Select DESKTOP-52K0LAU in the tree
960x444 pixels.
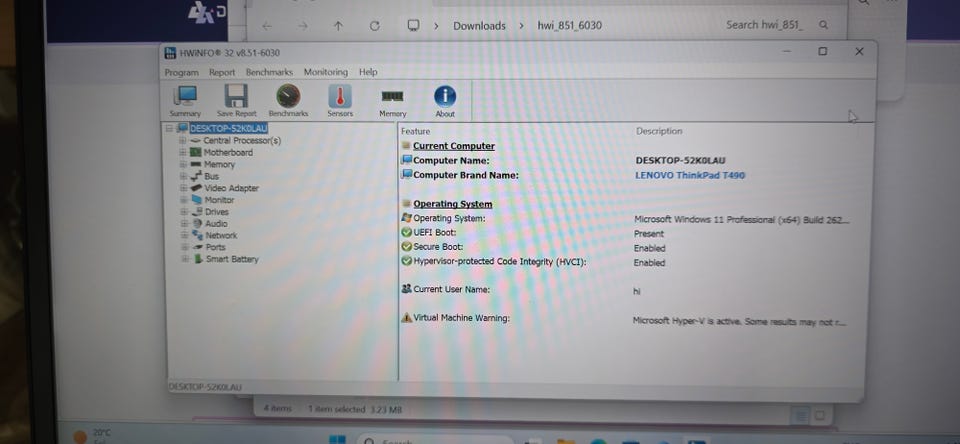pyautogui.click(x=228, y=129)
